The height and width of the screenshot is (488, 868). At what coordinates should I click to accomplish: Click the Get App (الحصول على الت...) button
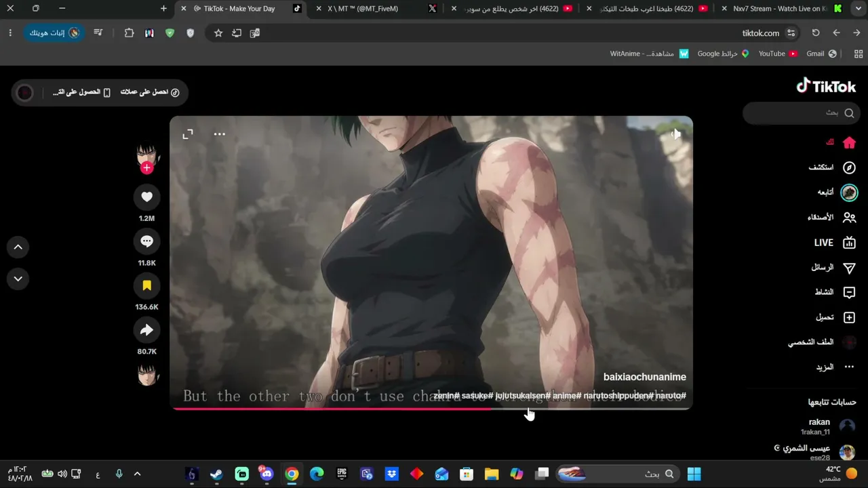coord(81,92)
